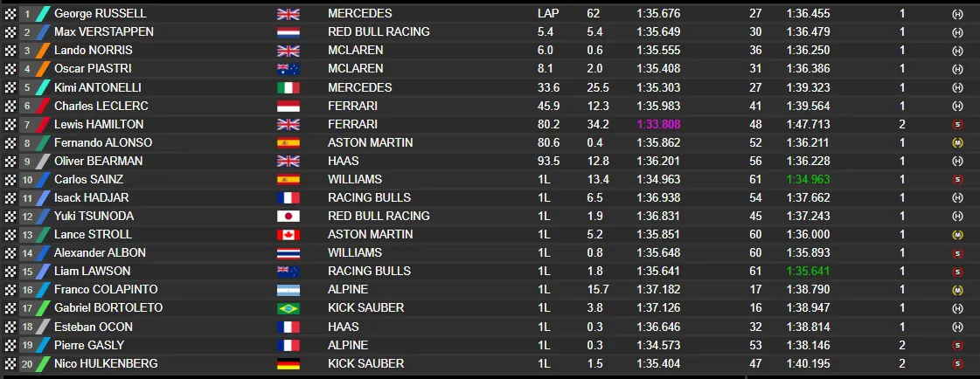Viewport: 980px width, 379px height.
Task: Click the German flag beside Nico Hulkenberg
Action: [x=288, y=363]
